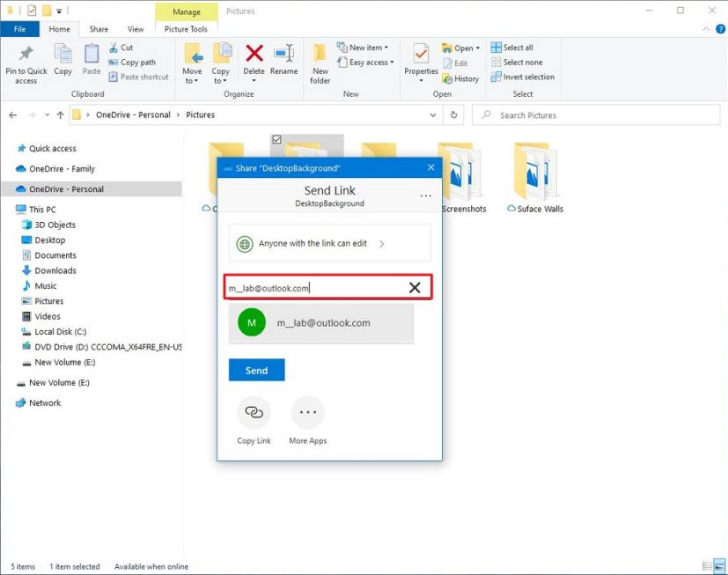Copy the selected folder using the ribbon icon
Screen dimensions: 728x575
click(x=63, y=63)
